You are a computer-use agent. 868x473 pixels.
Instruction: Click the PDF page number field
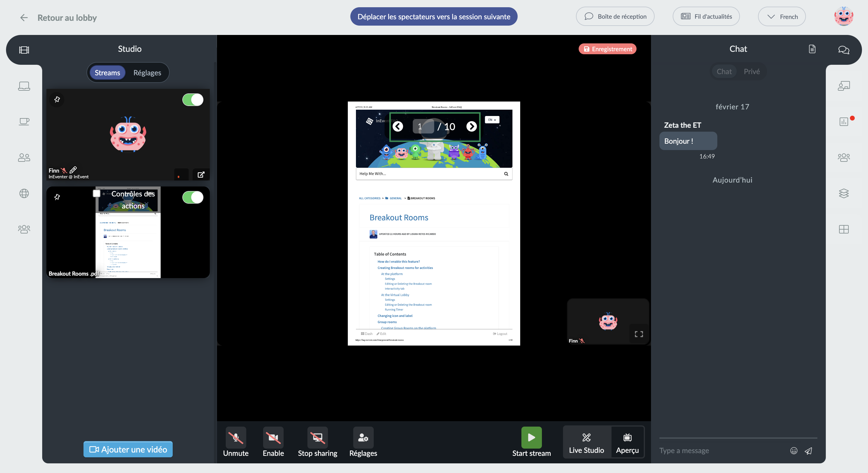click(423, 126)
